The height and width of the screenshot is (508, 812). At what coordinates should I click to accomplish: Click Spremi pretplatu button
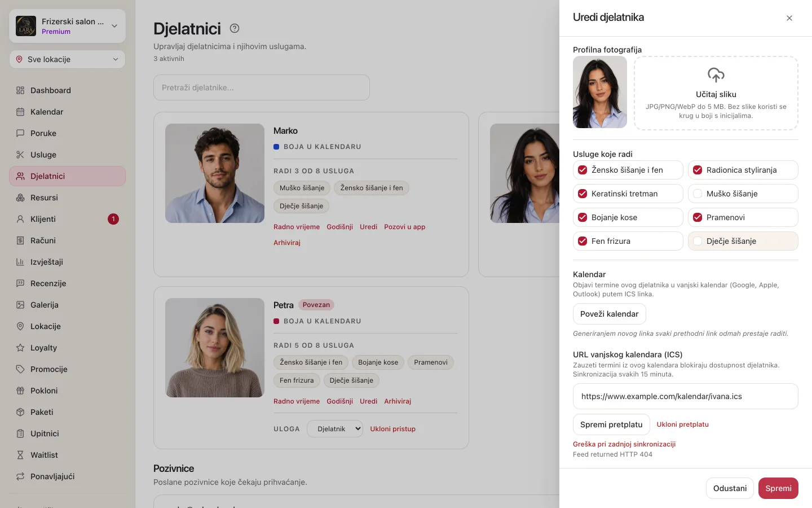coord(611,424)
